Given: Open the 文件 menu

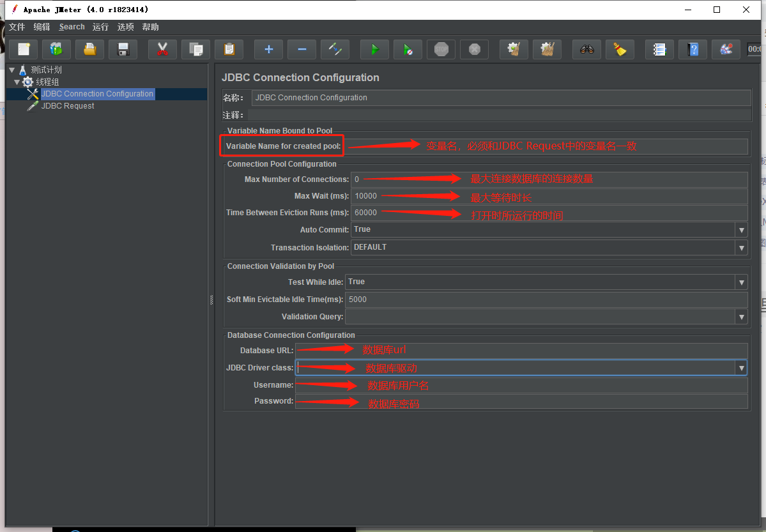Looking at the screenshot, I should click(x=17, y=27).
